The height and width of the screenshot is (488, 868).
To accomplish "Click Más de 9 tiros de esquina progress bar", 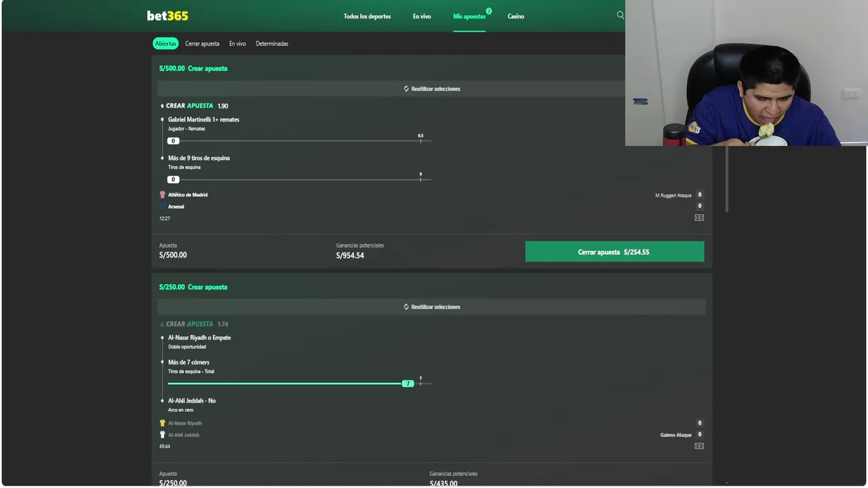I will click(299, 180).
